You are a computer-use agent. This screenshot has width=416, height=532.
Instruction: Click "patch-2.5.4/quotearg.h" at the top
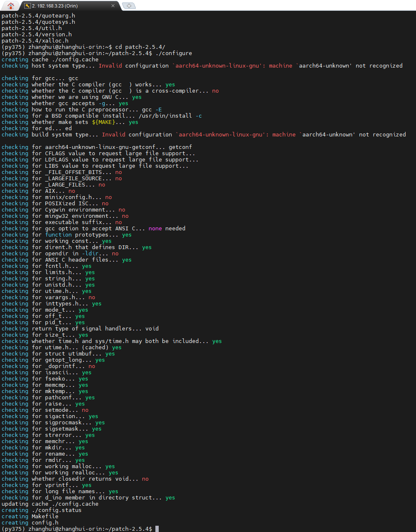coord(38,15)
